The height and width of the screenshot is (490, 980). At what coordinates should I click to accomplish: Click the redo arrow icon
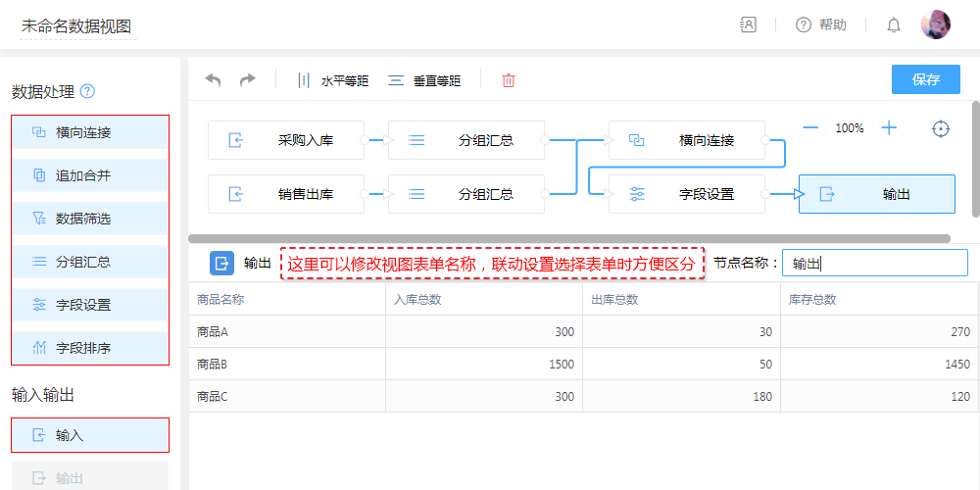coord(248,80)
